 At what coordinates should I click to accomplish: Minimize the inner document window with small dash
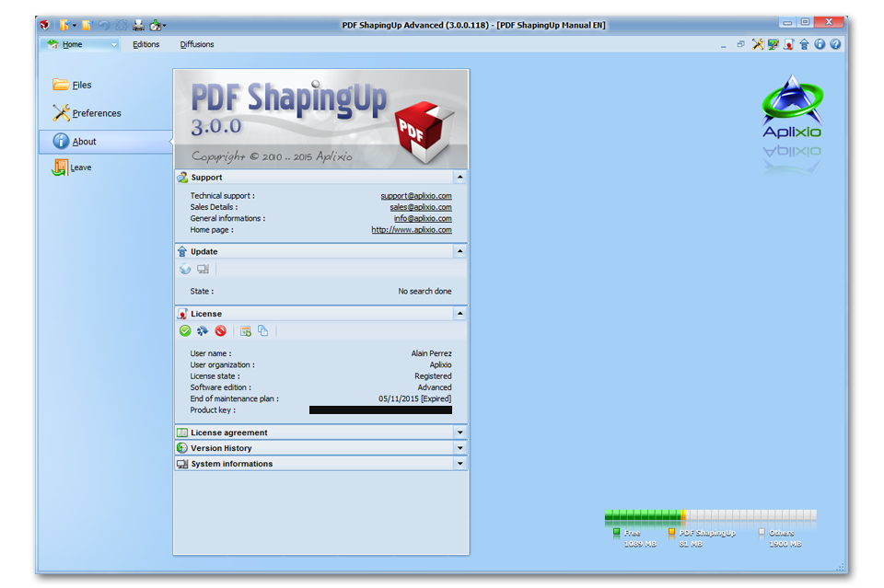(x=724, y=45)
